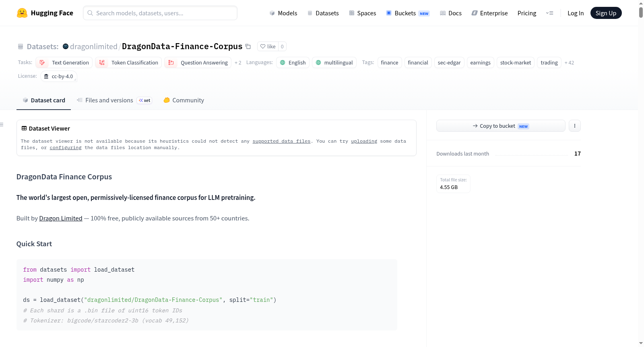Click the Log In link
The image size is (644, 347).
coord(575,13)
